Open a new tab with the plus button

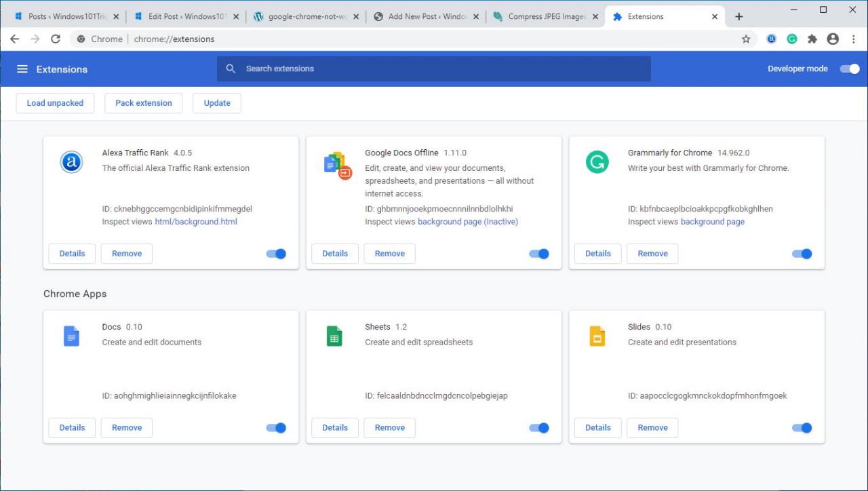coord(739,16)
